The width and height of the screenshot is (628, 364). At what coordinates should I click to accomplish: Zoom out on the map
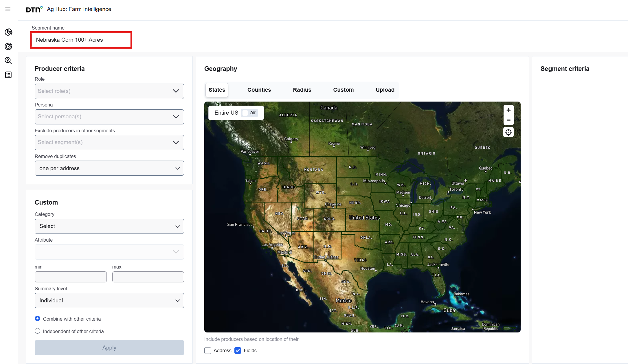508,120
